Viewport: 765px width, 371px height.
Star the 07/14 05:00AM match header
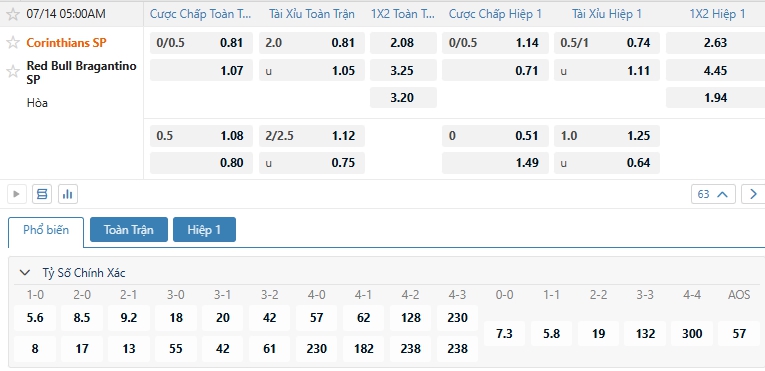coord(13,14)
